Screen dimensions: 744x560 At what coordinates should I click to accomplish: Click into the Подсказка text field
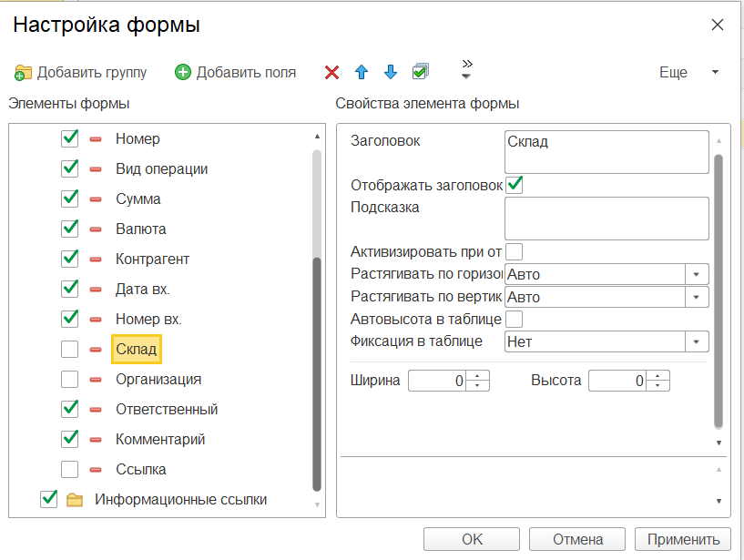(606, 219)
